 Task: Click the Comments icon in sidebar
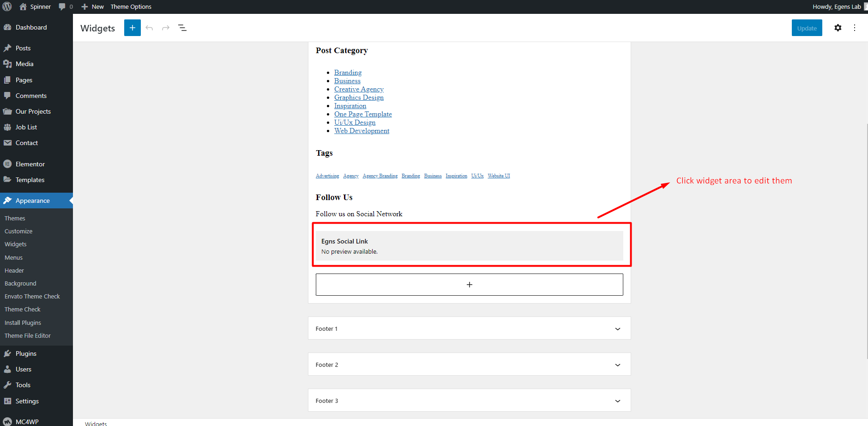pos(7,96)
